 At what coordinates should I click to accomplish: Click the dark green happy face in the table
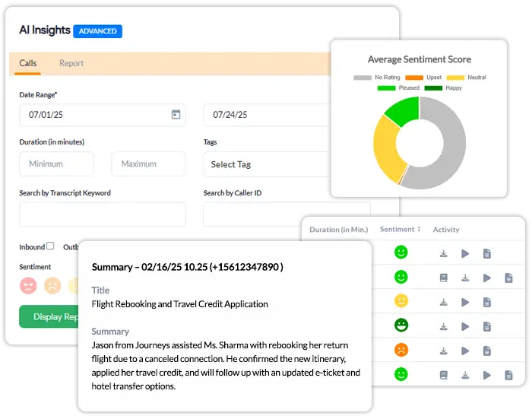point(401,325)
